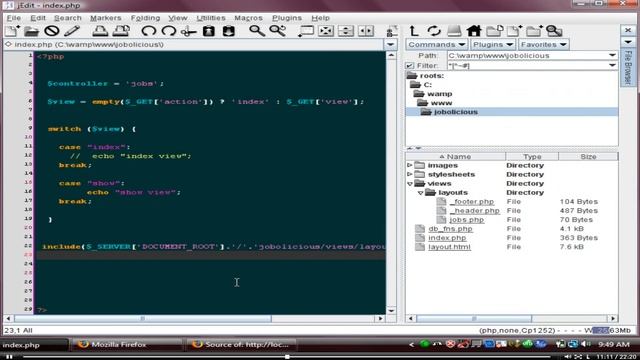Screen dimensions: 640x360
Task: Click the Open file folder icon
Action: [x=31, y=31]
